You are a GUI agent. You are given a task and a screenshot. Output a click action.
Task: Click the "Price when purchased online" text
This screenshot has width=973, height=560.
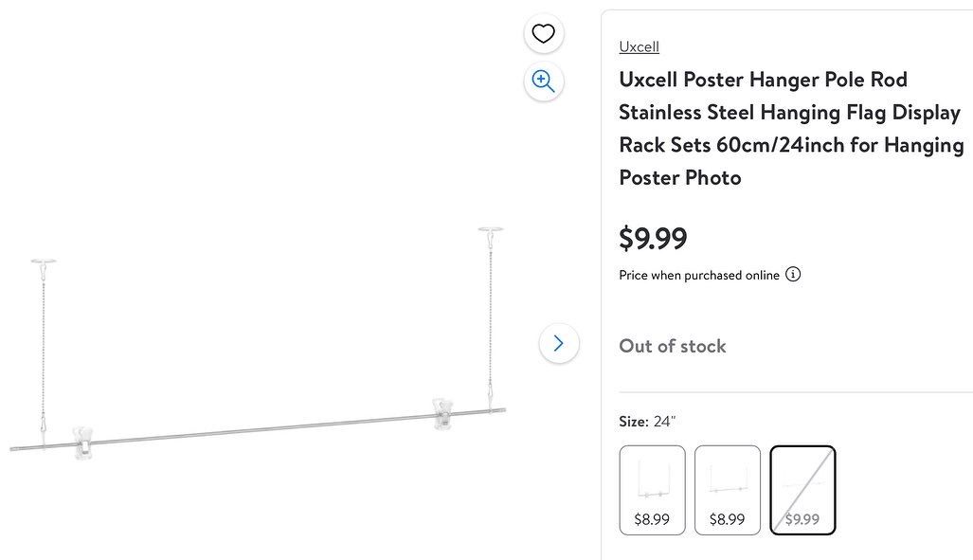(x=699, y=276)
